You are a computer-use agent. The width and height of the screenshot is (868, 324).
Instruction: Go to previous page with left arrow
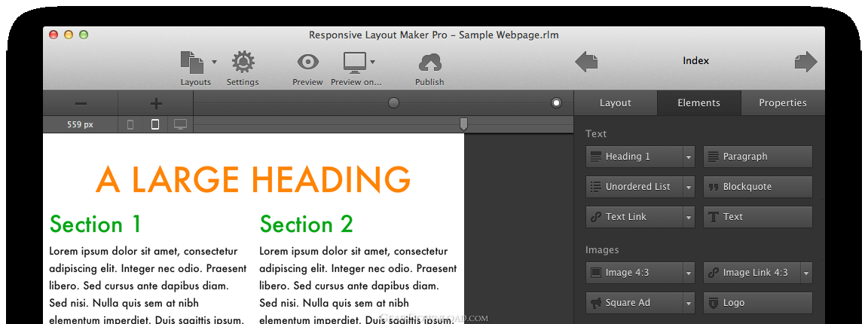[x=586, y=62]
